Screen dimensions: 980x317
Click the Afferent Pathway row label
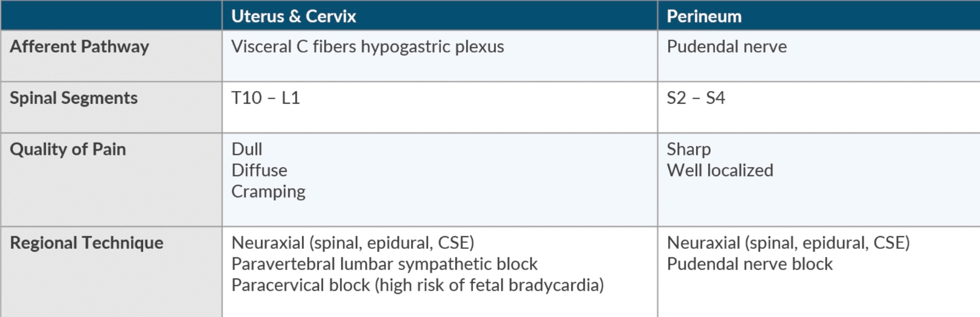79,46
